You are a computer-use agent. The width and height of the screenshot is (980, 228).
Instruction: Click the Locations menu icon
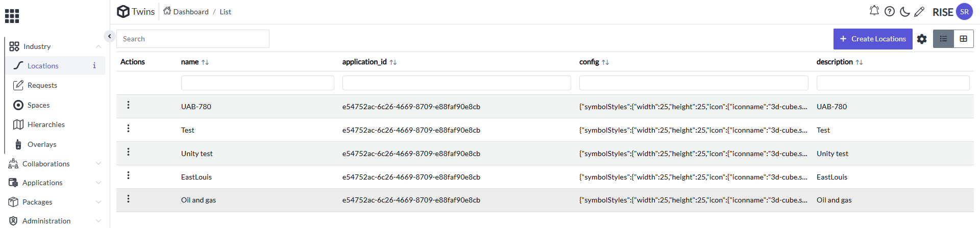18,65
